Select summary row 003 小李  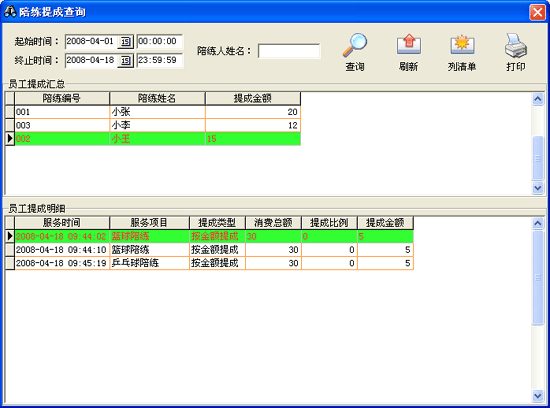pos(157,126)
